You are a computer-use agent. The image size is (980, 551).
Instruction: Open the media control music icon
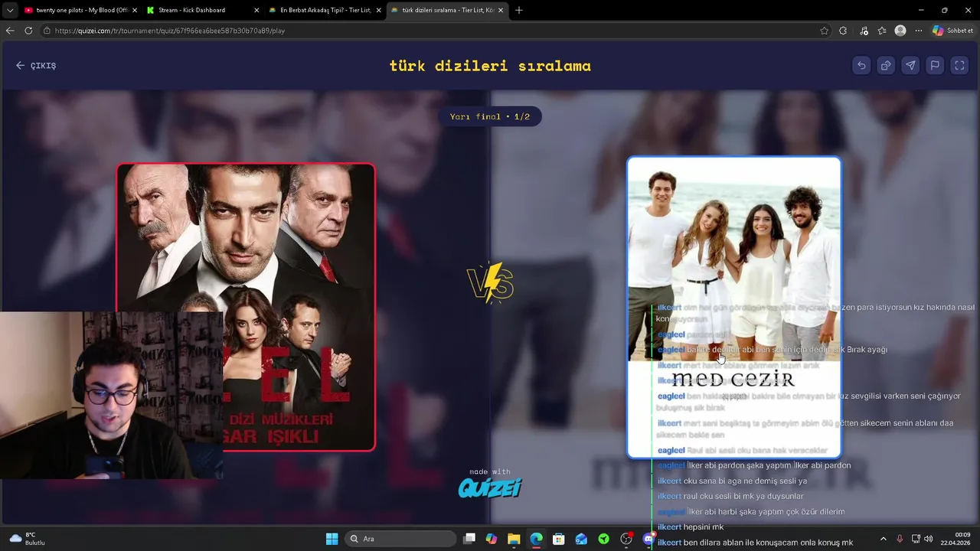pyautogui.click(x=864, y=31)
